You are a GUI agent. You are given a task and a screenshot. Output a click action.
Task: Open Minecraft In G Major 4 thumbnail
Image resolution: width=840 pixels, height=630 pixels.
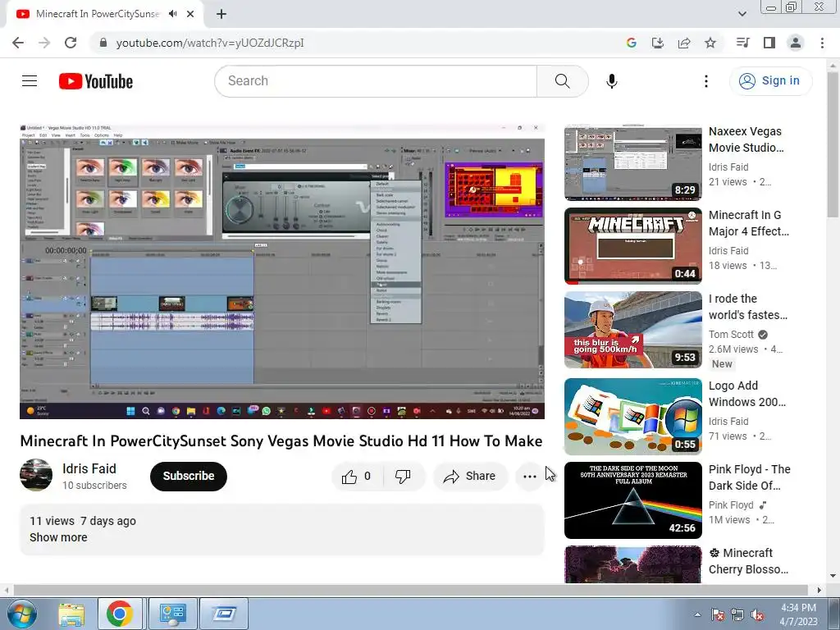tap(632, 246)
